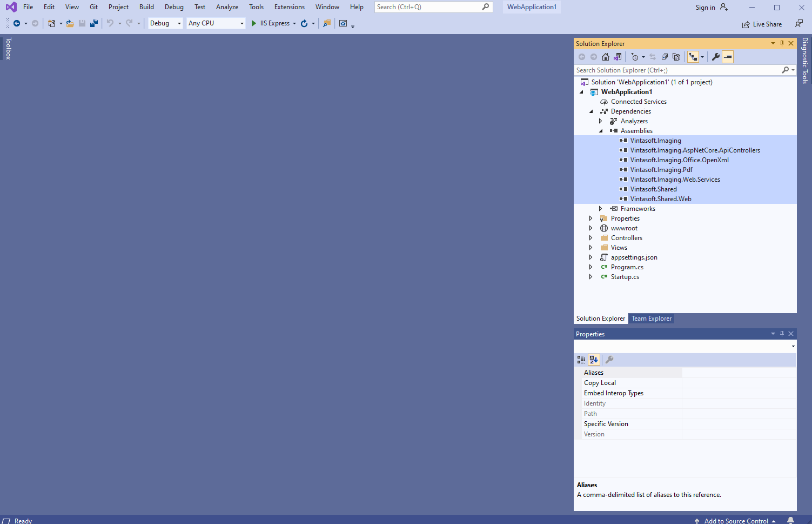Open the Build menu
The width and height of the screenshot is (812, 524).
(x=146, y=7)
